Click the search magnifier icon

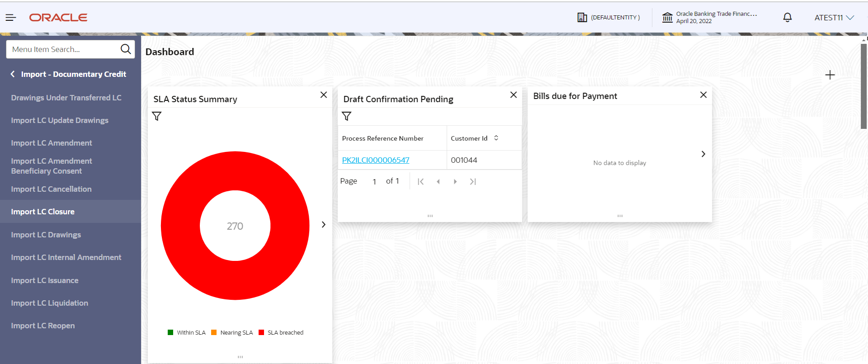pyautogui.click(x=126, y=49)
